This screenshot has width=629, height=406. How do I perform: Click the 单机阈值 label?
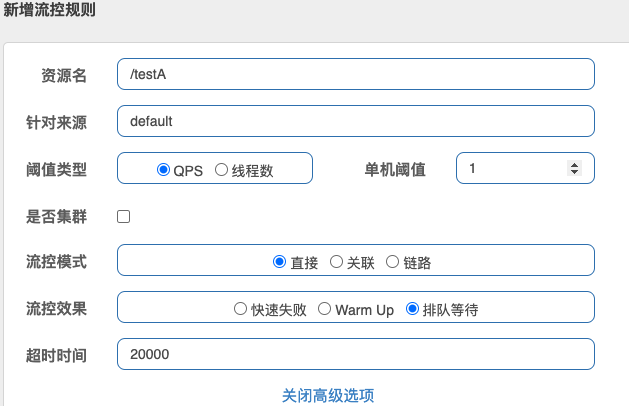(395, 169)
